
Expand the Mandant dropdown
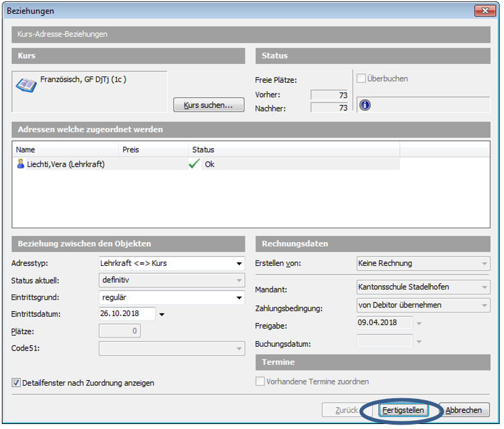coord(484,287)
